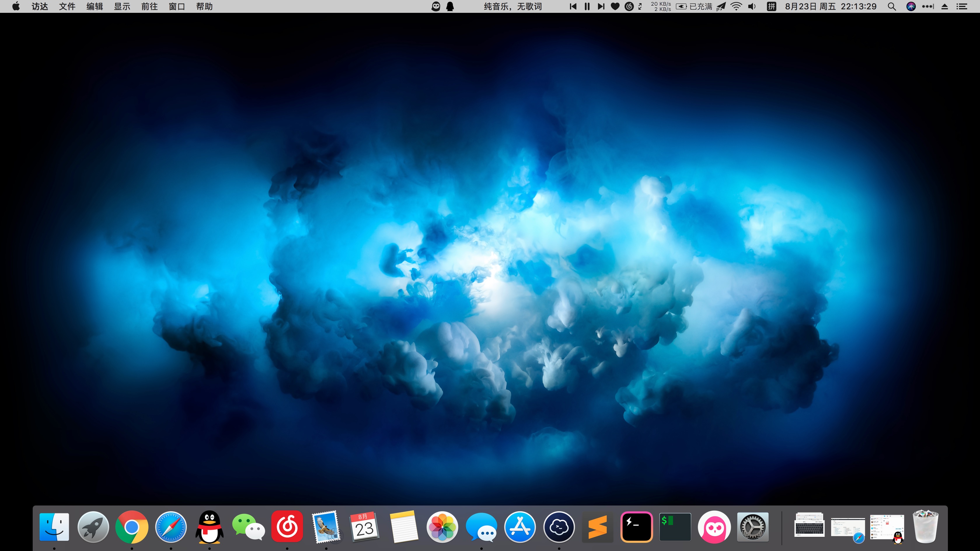Open Notification Center list icon
The width and height of the screenshot is (980, 551).
[962, 6]
